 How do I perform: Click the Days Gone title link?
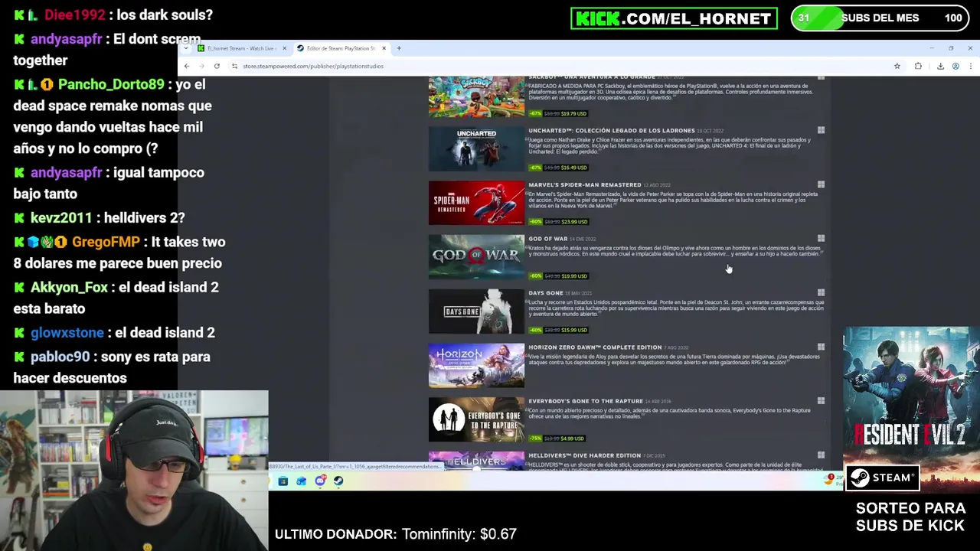(545, 293)
